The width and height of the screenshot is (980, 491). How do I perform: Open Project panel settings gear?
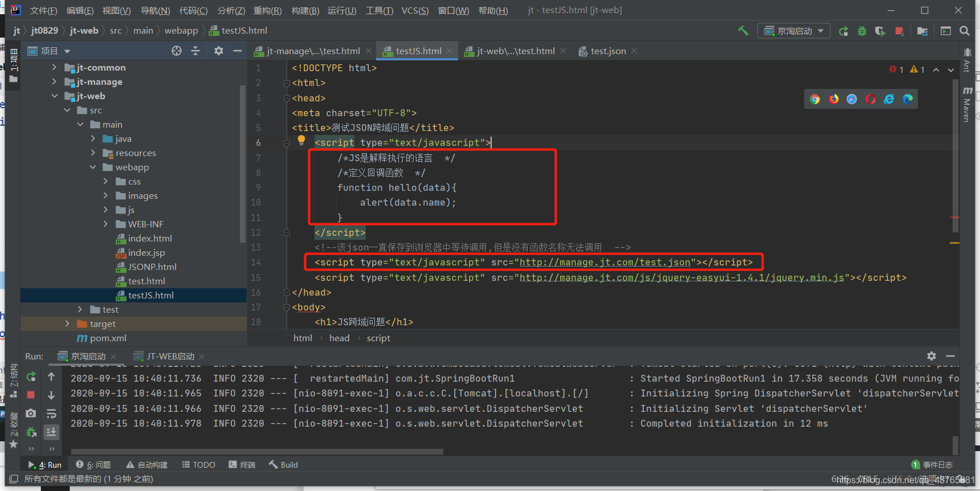coord(219,51)
